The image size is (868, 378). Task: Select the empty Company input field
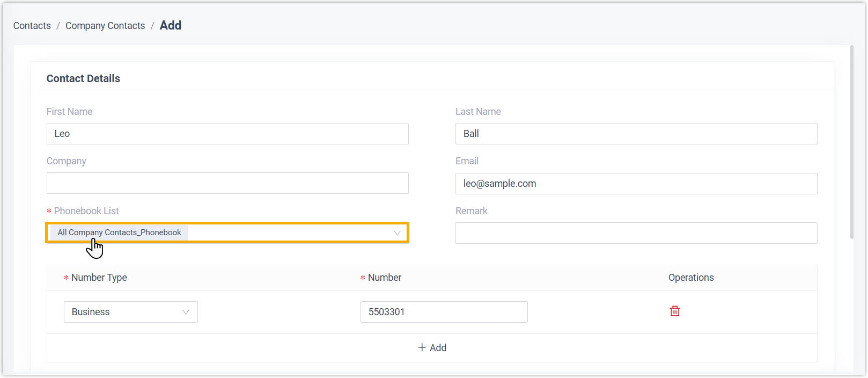[x=227, y=183]
